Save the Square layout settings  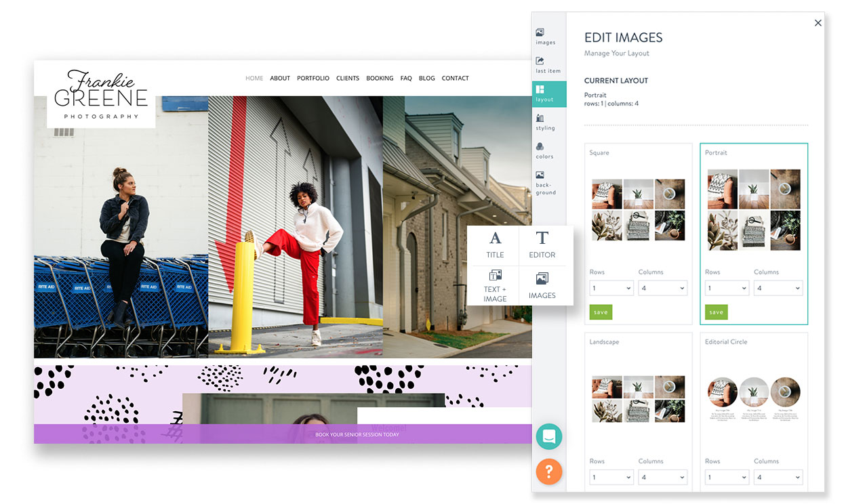pos(601,312)
